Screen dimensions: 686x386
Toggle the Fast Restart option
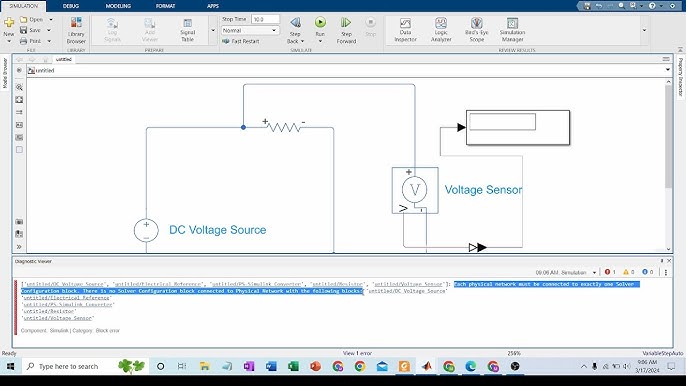[x=241, y=41]
